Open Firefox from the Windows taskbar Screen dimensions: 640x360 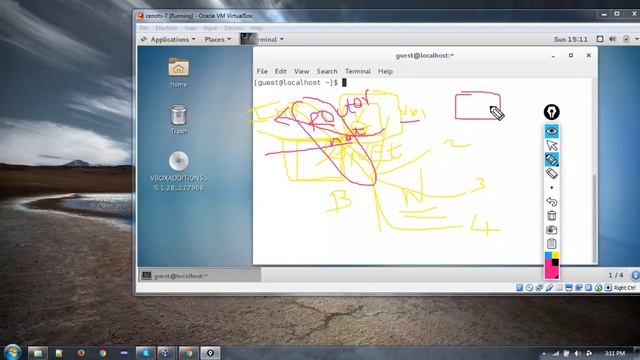coord(81,353)
